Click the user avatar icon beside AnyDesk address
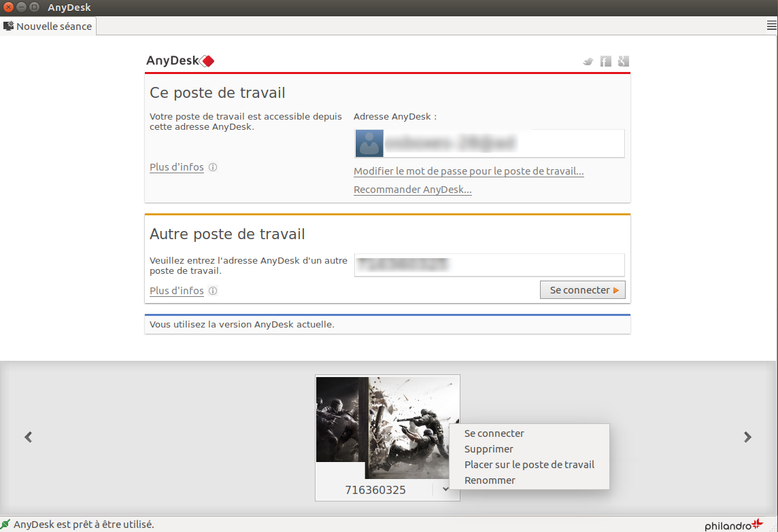This screenshot has height=532, width=778. coord(369,144)
